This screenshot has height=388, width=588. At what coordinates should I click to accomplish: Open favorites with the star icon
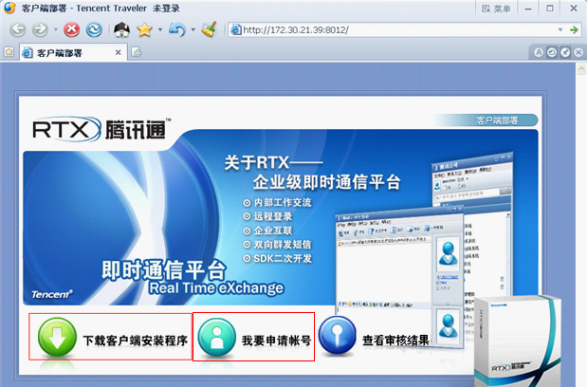144,29
